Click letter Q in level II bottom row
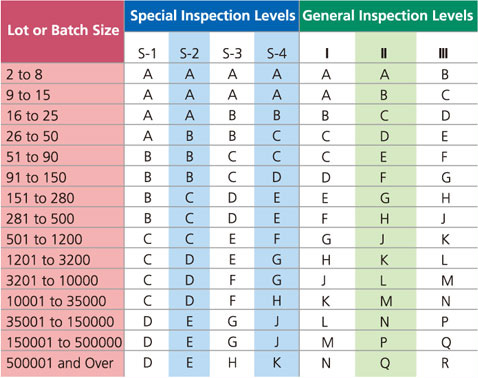The width and height of the screenshot is (478, 378). pyautogui.click(x=384, y=363)
